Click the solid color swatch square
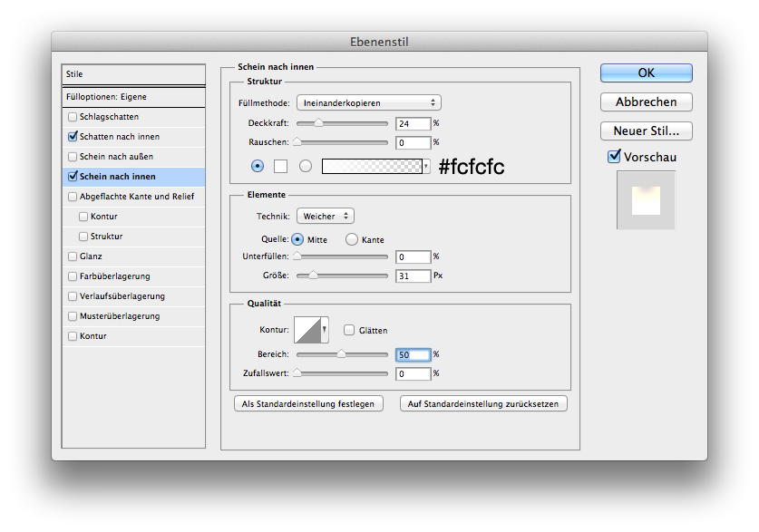Screen dimensions: 759x532 tap(281, 166)
